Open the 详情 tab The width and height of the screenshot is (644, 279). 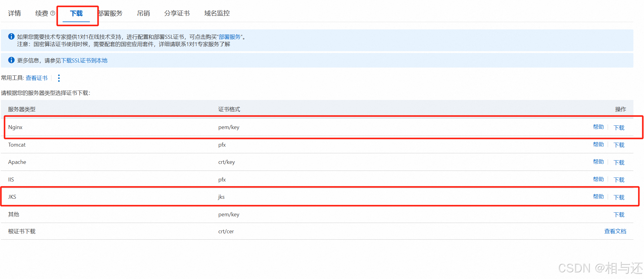pos(15,13)
